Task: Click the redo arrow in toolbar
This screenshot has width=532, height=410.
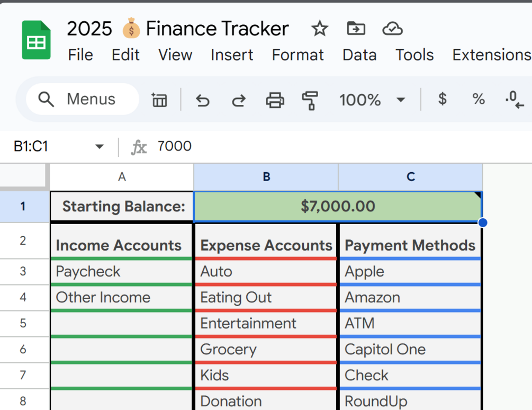Action: (239, 100)
